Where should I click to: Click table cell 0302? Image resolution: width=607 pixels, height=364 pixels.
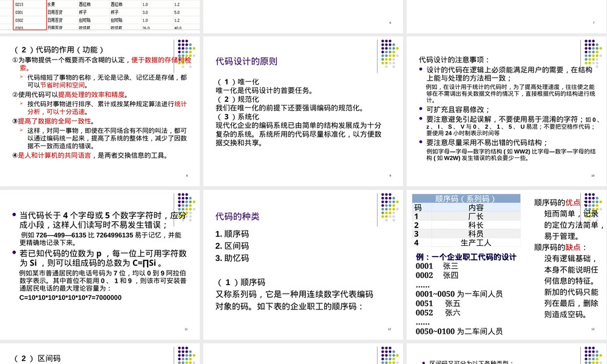click(19, 20)
